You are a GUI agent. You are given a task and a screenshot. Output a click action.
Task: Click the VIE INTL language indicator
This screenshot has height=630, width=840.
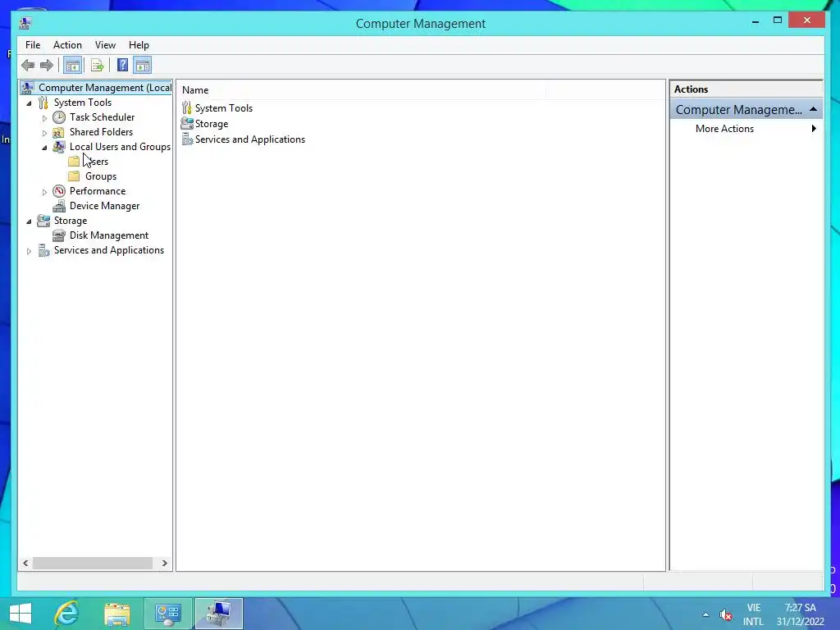(753, 614)
